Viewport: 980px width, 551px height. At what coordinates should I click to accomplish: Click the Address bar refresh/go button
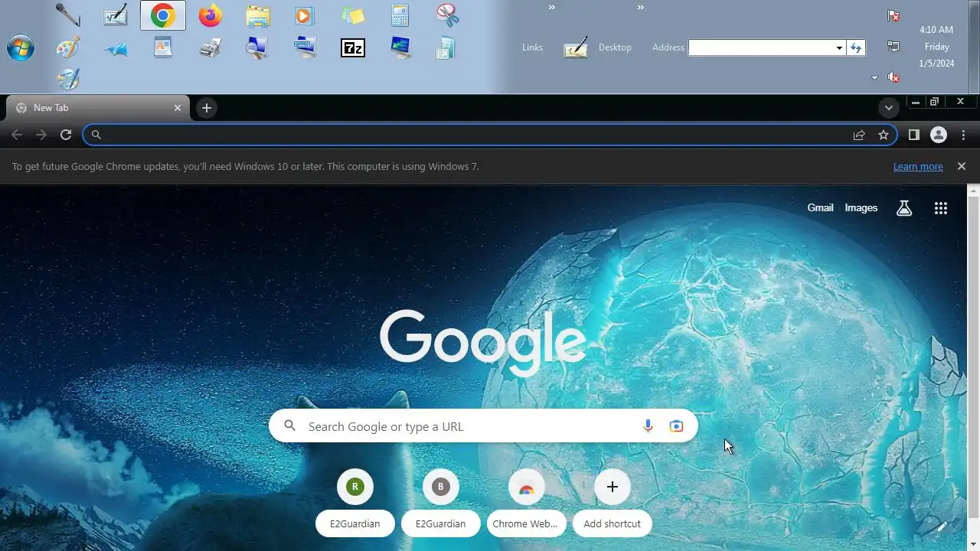pos(856,47)
